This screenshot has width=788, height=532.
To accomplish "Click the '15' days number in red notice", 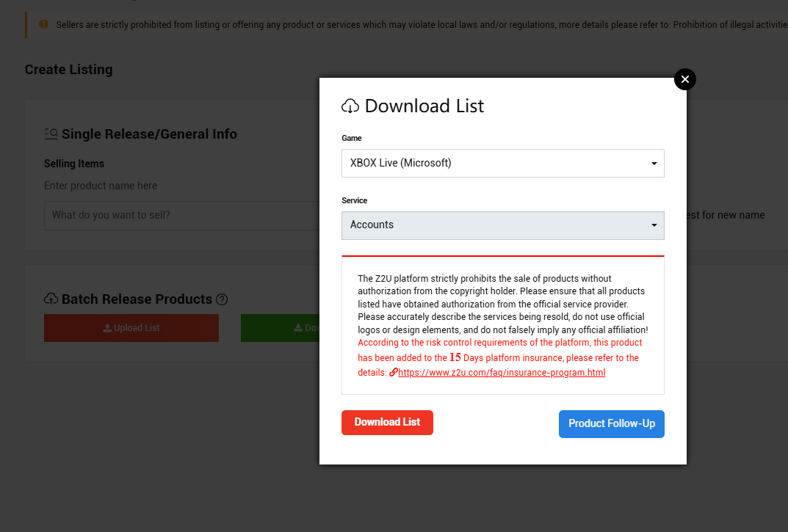I will 455,357.
